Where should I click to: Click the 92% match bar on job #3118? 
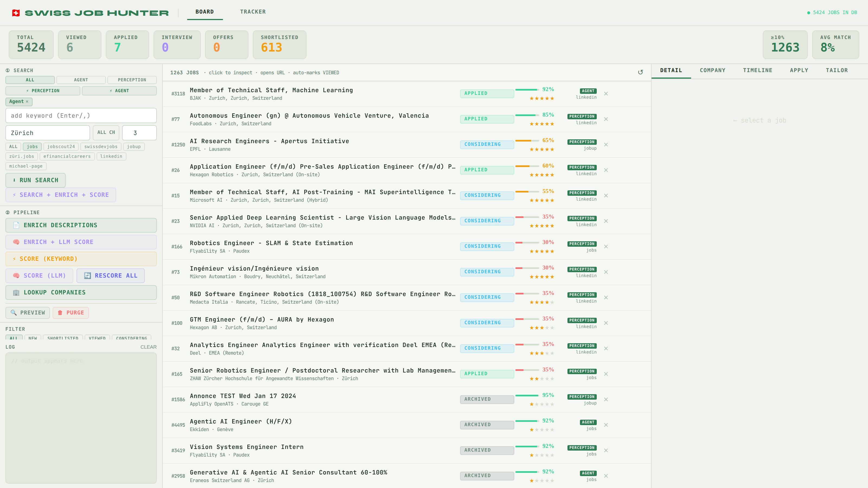(x=527, y=89)
